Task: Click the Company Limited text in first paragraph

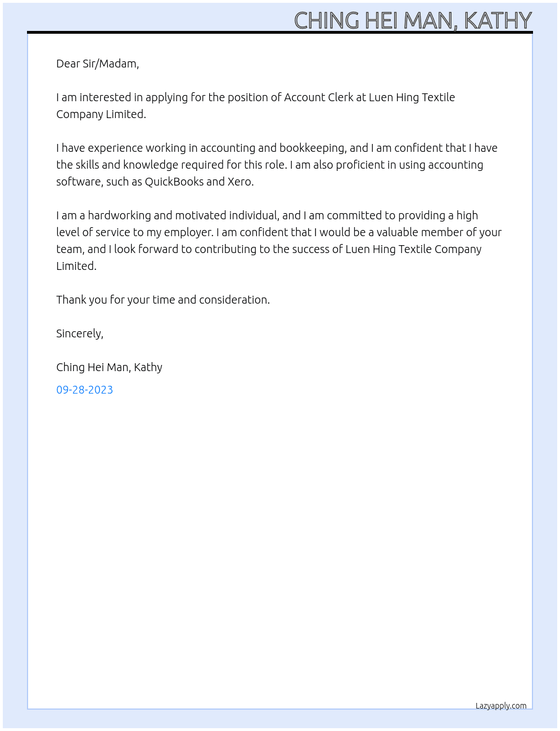Action: coord(101,114)
